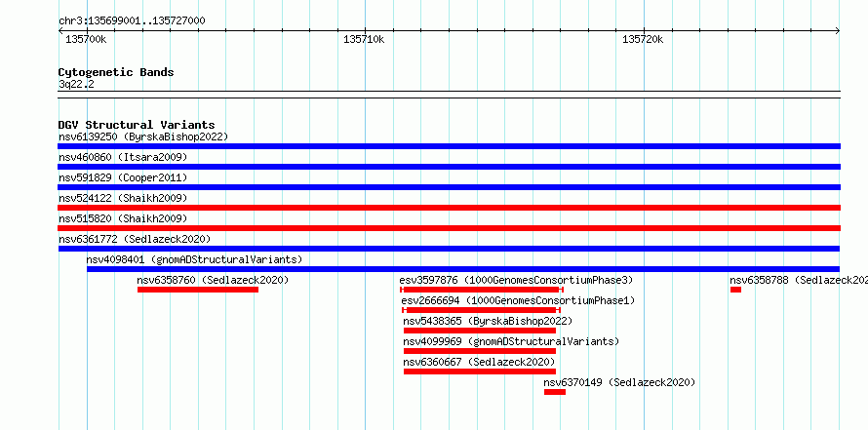Open the nsv4099969 (gnomADStructuralVariants) label
868x430 pixels.
click(511, 341)
